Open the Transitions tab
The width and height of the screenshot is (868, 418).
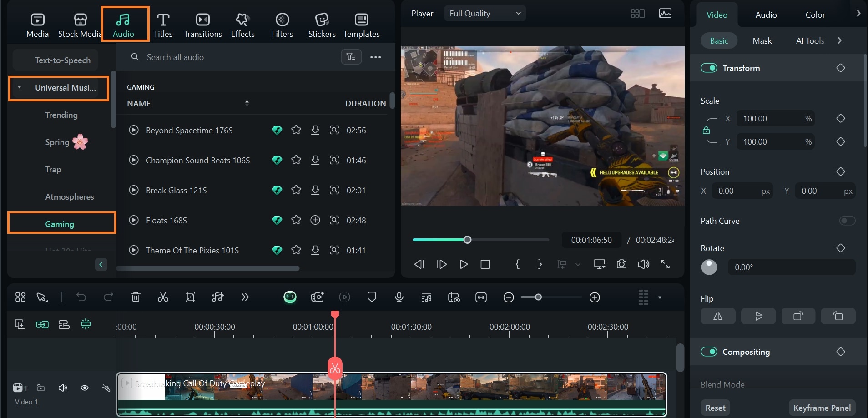[203, 25]
